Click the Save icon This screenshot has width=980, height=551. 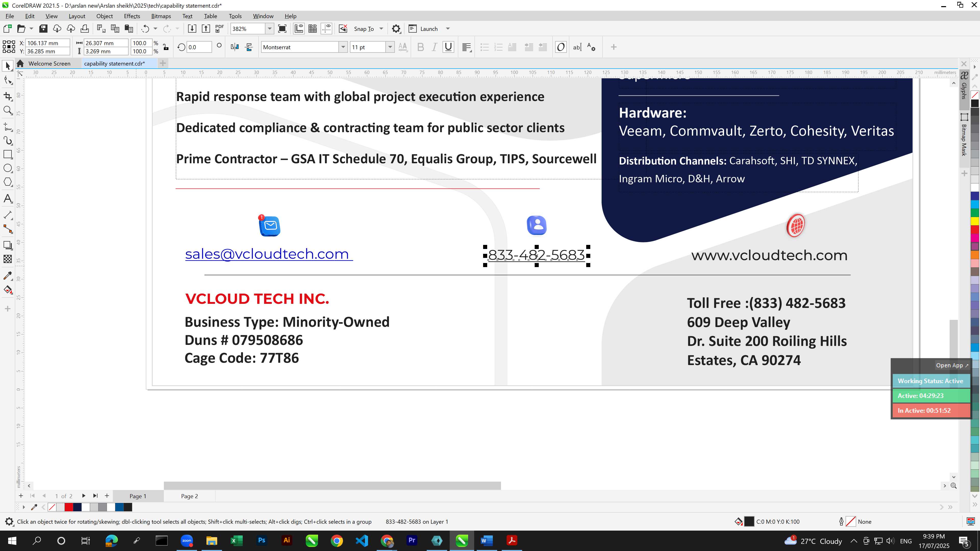tap(43, 29)
